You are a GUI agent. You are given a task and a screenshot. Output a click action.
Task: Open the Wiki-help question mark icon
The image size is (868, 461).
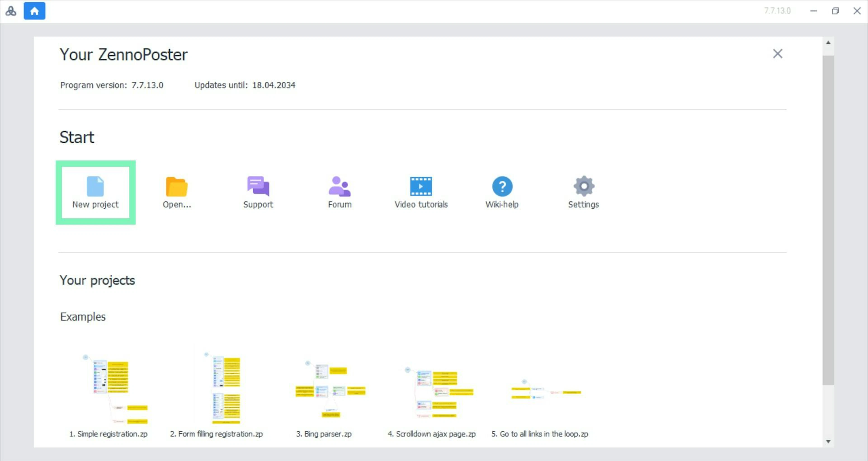[x=502, y=186]
